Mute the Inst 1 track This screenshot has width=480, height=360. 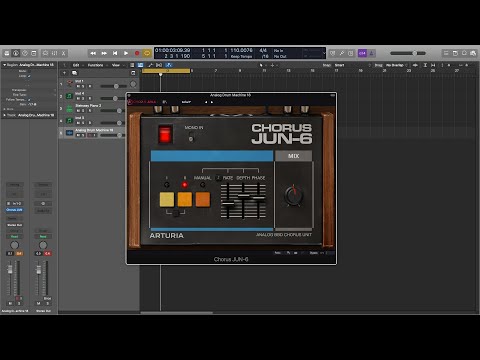coord(79,86)
